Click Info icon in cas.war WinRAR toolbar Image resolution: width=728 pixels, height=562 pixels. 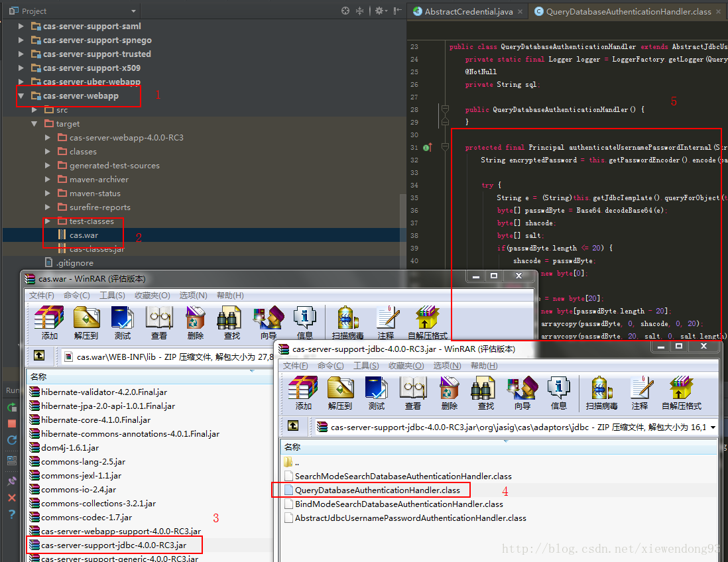304,318
